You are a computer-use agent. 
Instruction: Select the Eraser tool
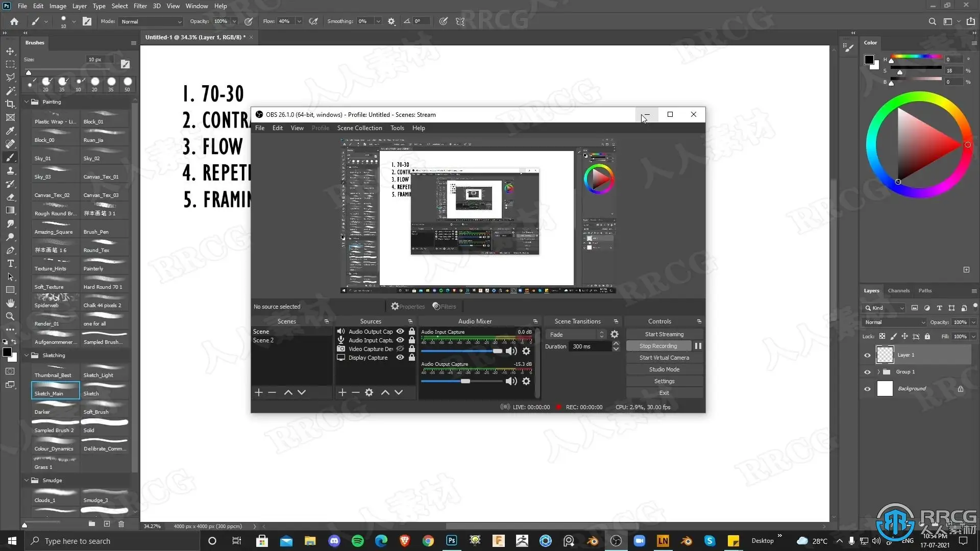click(10, 197)
